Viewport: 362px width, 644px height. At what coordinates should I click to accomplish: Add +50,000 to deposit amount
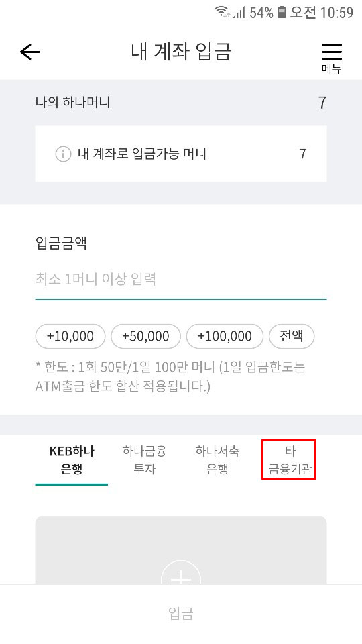pos(145,336)
